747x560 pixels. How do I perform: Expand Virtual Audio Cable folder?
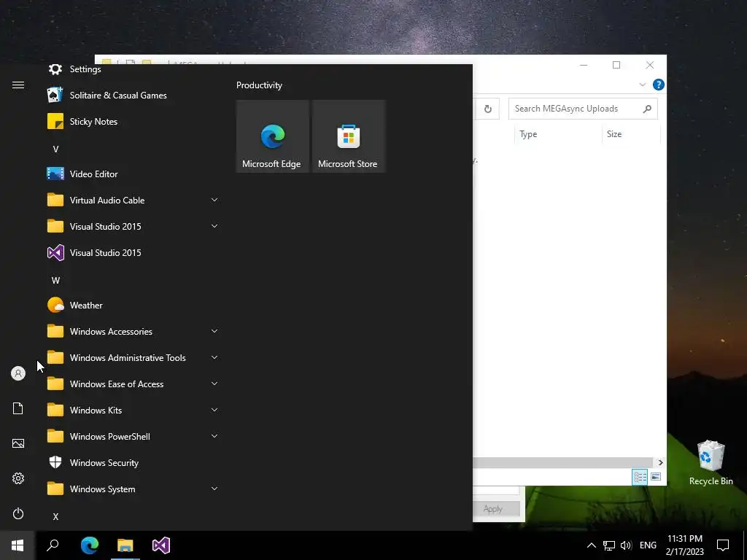214,200
